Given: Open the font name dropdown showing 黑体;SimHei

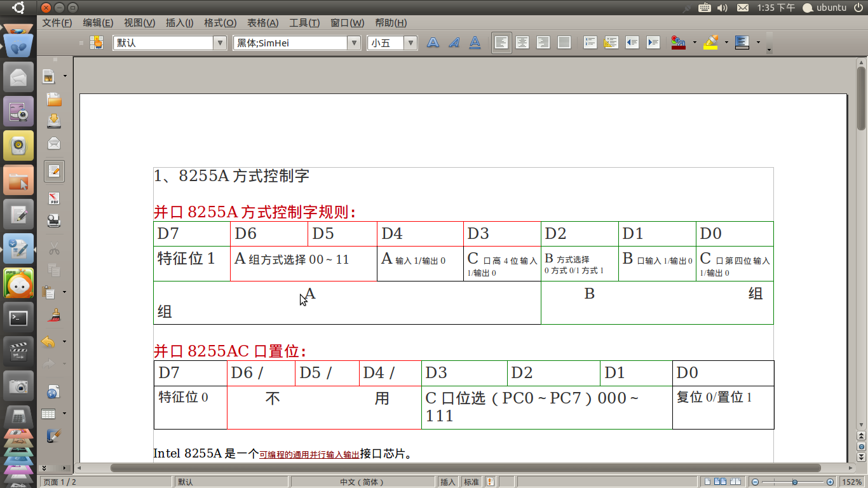Looking at the screenshot, I should [354, 43].
